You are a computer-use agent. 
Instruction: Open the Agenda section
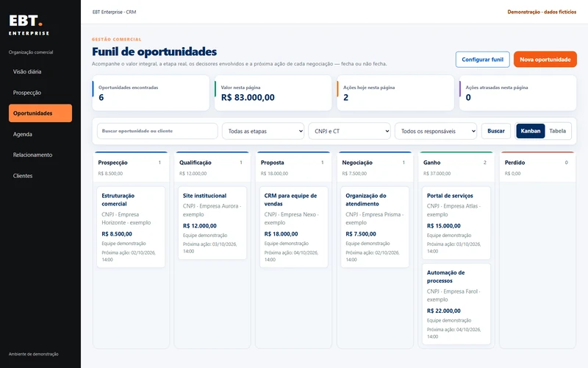point(40,134)
